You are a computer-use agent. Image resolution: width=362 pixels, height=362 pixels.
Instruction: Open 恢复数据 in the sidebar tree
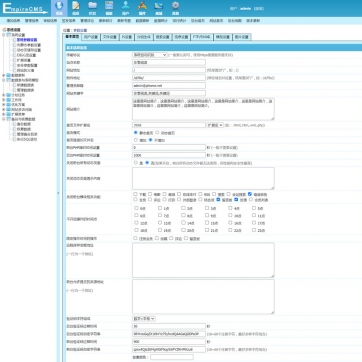tap(24, 129)
